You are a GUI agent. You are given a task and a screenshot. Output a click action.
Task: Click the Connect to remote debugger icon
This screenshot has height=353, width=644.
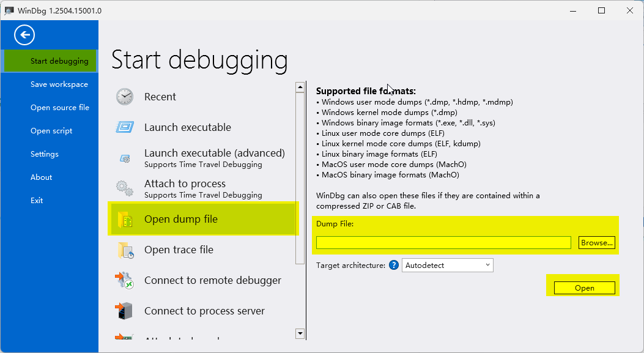pos(124,280)
